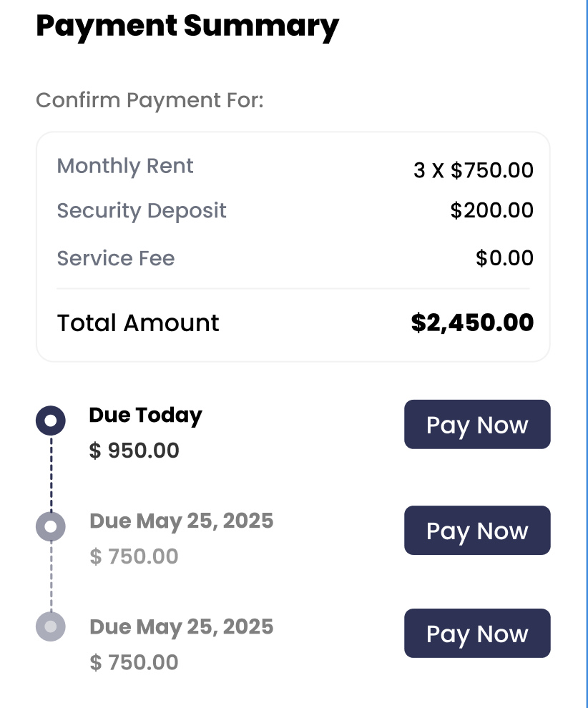Click the Due Today heading text
Viewport: 588px width, 708px height.
(x=145, y=416)
